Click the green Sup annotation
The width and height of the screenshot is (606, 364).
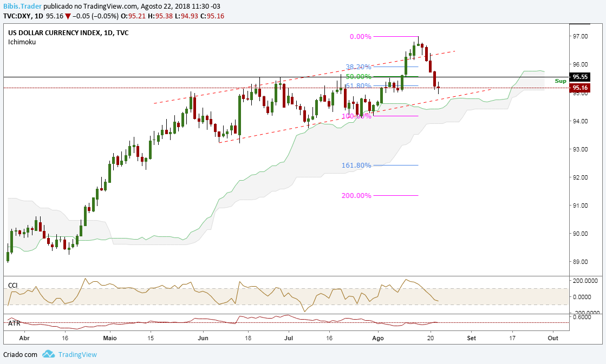click(561, 81)
